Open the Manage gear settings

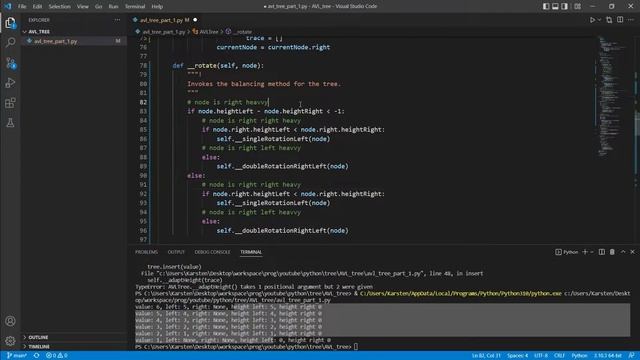10,341
